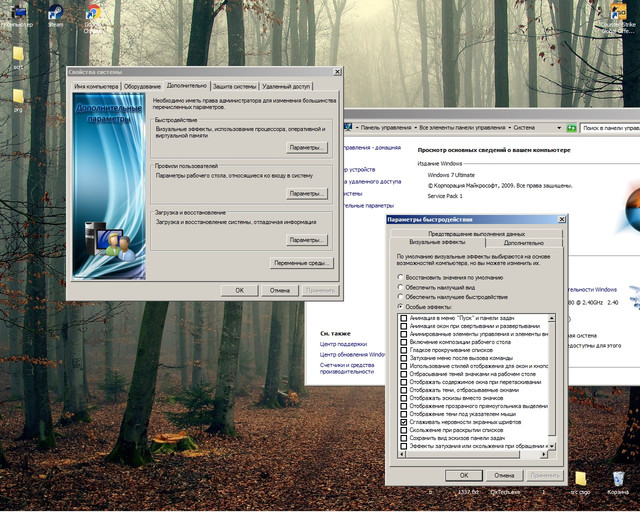Screen dimensions: 640x512
Task: Click 'Отмена' in System Properties dialog
Action: point(280,291)
